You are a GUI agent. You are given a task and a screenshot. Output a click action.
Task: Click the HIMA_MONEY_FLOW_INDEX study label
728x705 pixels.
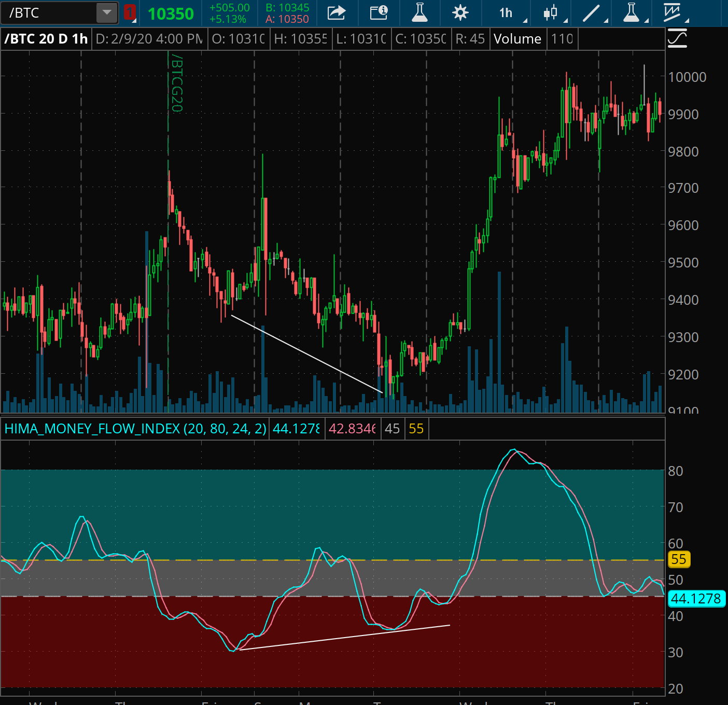coord(135,429)
